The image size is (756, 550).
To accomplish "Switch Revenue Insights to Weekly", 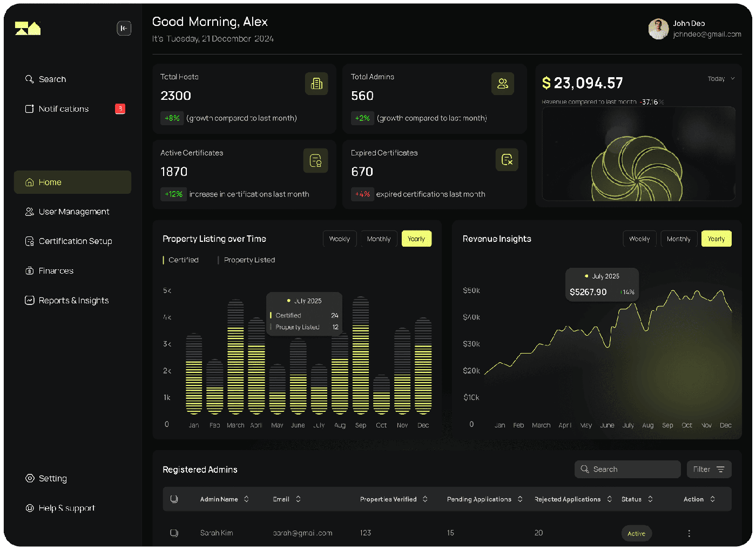I will coord(640,239).
